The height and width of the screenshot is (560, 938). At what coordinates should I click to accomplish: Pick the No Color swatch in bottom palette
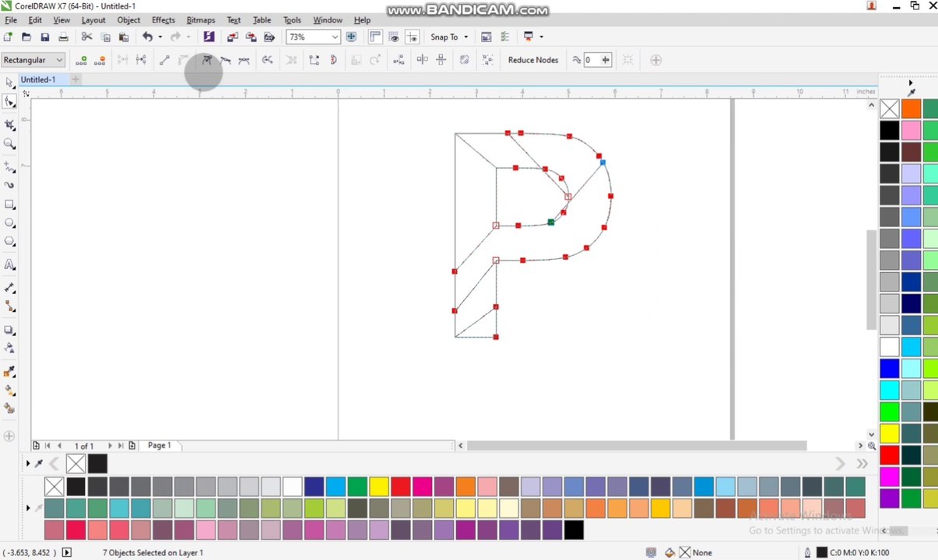point(54,487)
